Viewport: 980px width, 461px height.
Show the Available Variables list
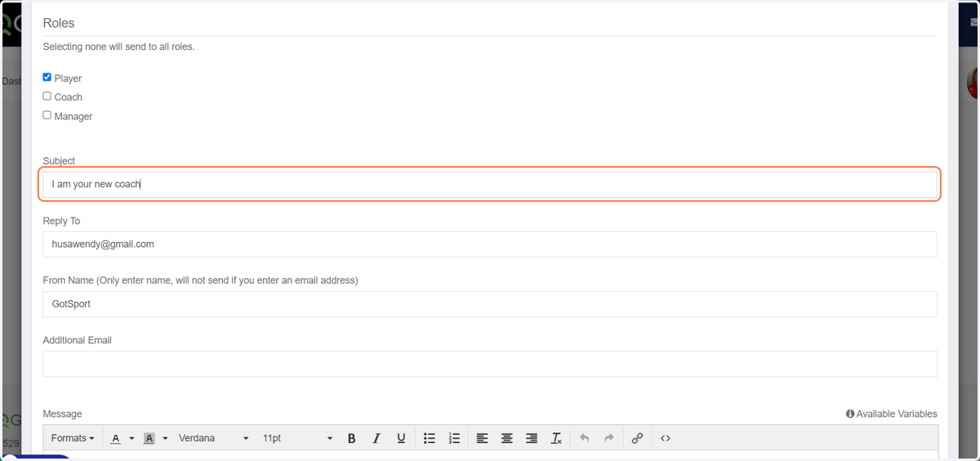pos(892,414)
